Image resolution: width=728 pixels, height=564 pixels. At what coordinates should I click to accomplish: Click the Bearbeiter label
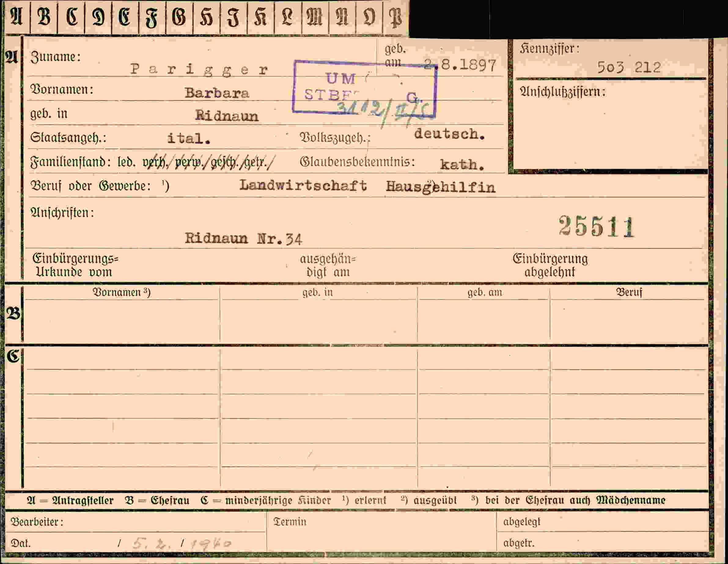[37, 522]
